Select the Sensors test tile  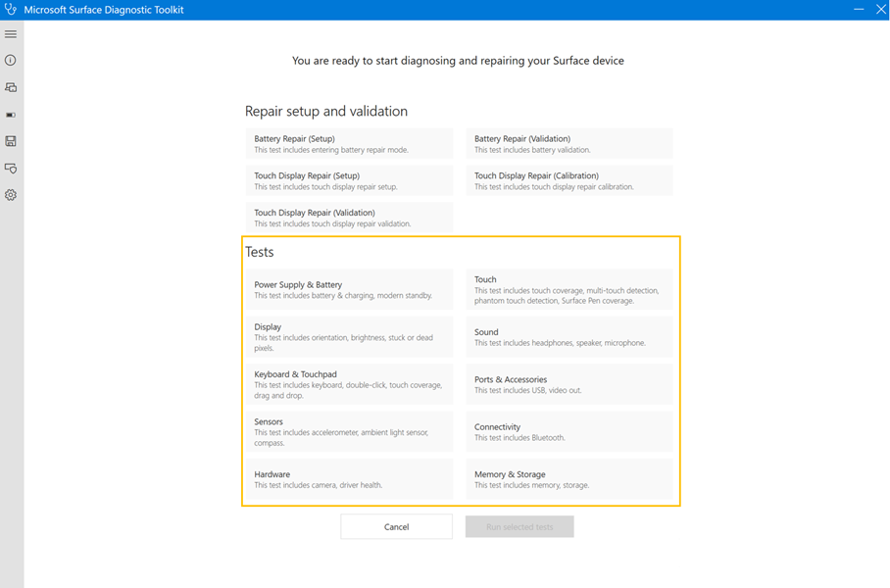(x=349, y=432)
